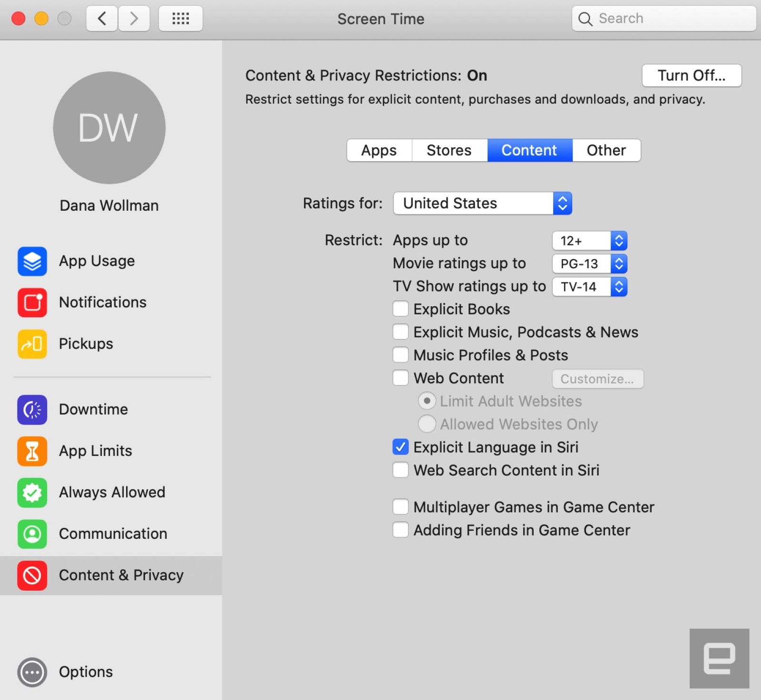Switch to the Other tab
The width and height of the screenshot is (761, 700).
607,150
